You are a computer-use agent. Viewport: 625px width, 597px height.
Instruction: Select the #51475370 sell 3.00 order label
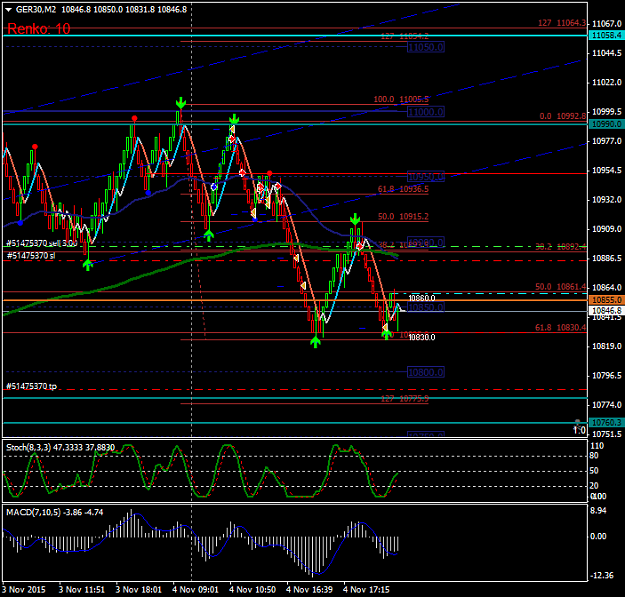point(42,243)
